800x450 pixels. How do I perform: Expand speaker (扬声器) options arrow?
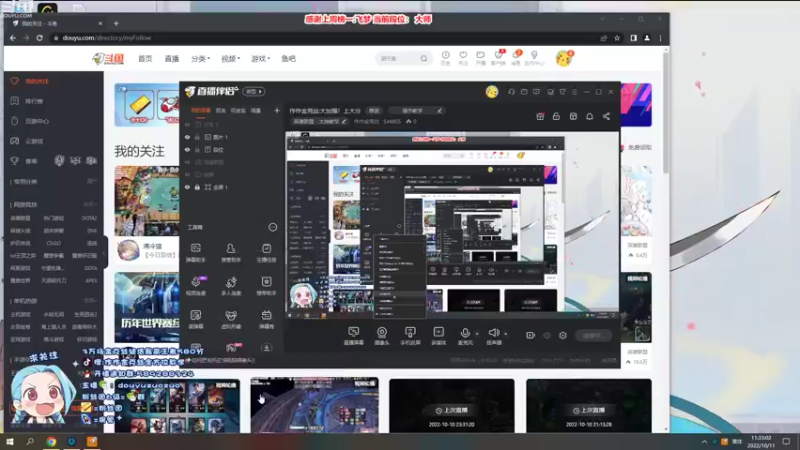point(506,334)
